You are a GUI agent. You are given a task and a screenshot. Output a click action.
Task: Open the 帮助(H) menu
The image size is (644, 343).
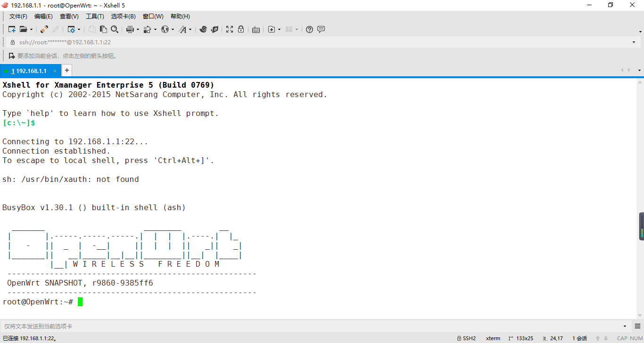181,16
